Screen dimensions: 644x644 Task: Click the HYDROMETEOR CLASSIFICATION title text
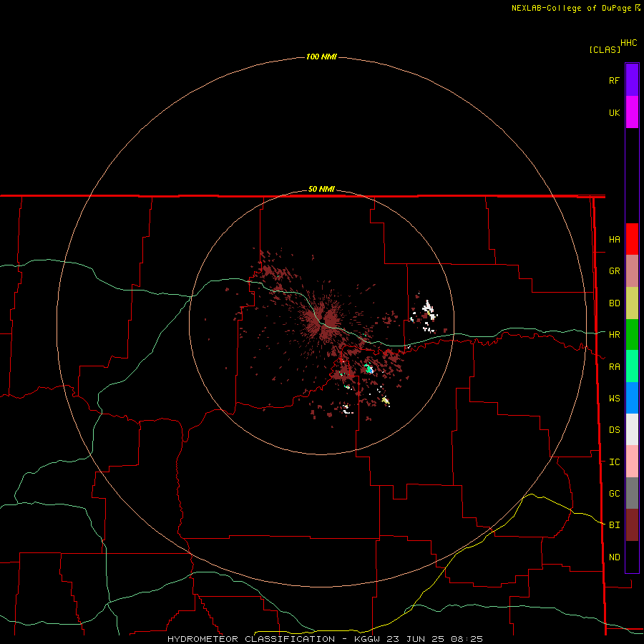[x=251, y=639]
